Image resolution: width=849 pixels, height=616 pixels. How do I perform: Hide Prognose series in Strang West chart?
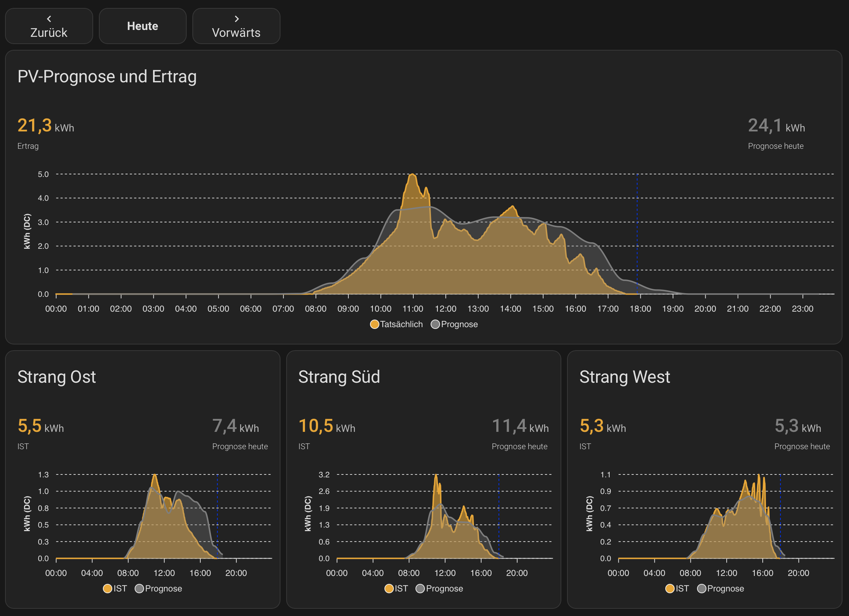(x=725, y=588)
